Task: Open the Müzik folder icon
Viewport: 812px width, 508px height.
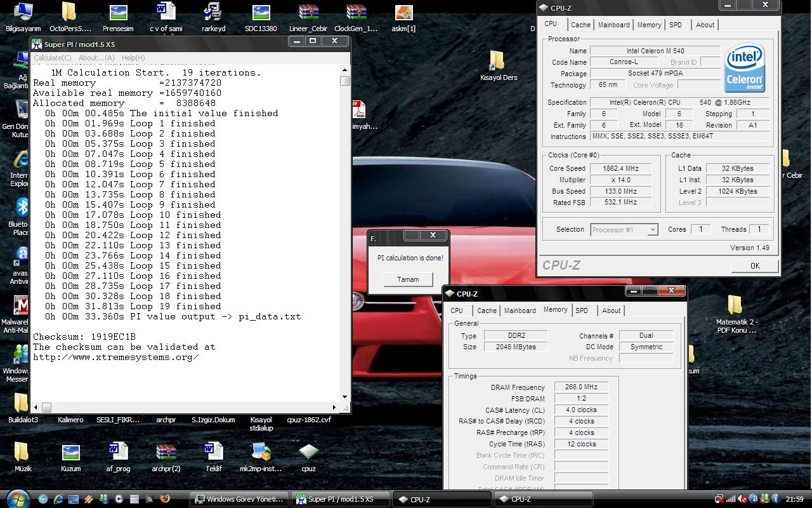Action: [x=23, y=457]
